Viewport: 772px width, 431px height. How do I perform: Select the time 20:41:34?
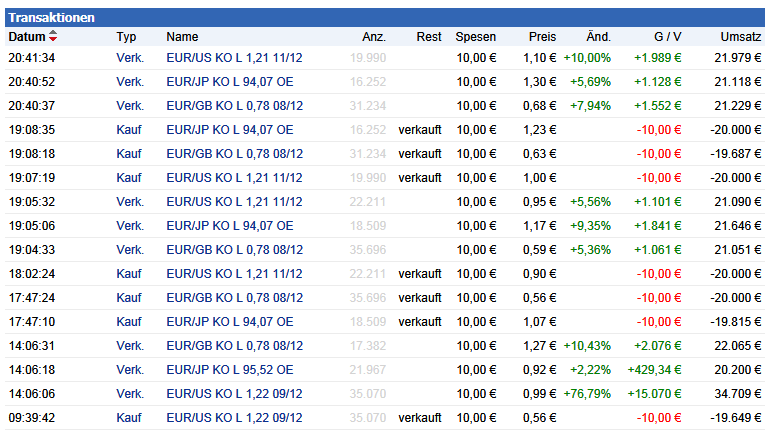(x=32, y=58)
